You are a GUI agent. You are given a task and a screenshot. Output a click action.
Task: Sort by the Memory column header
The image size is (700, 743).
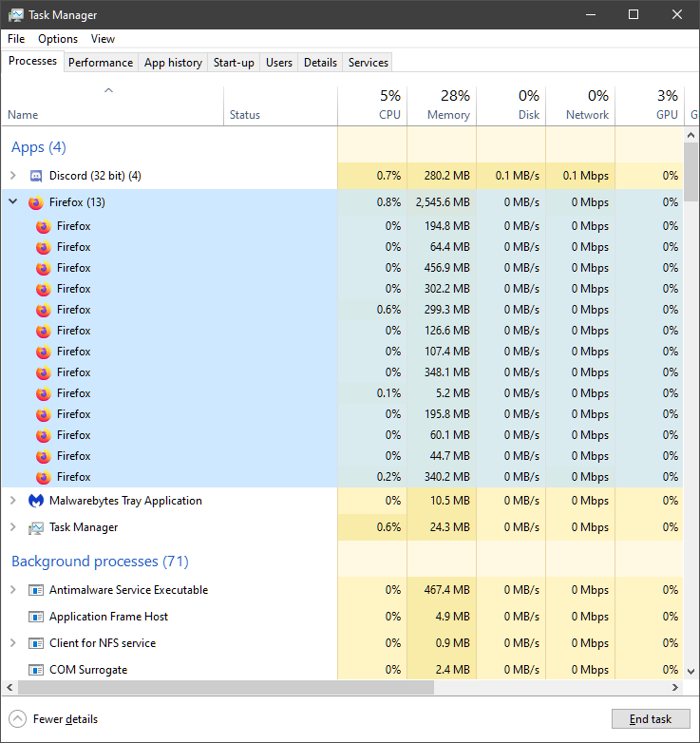pyautogui.click(x=442, y=105)
